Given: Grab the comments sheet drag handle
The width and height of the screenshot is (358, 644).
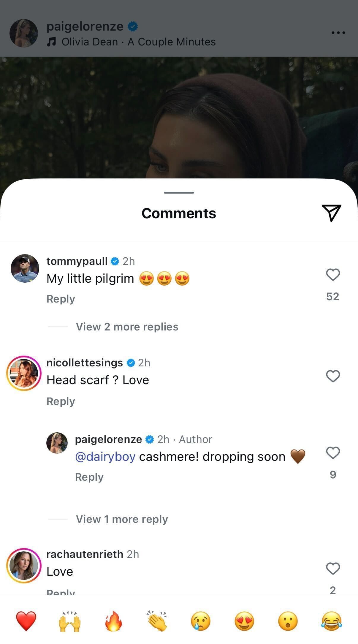Looking at the screenshot, I should [179, 193].
